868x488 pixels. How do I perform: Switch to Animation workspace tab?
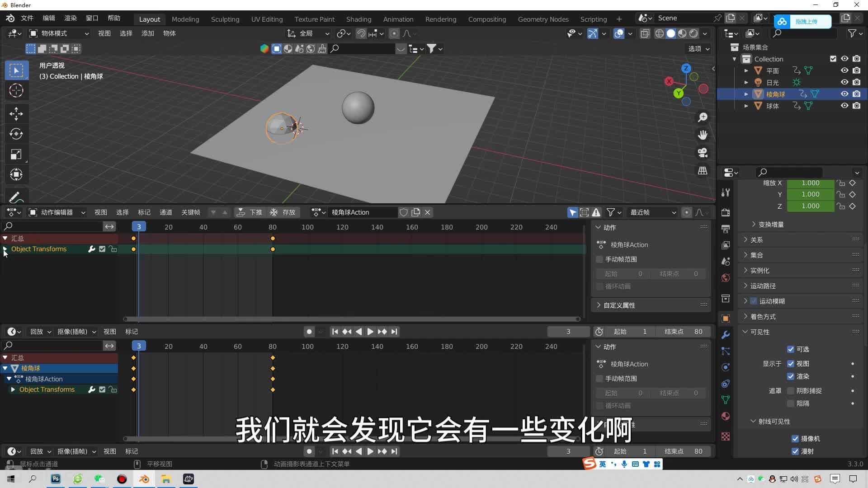tap(398, 19)
